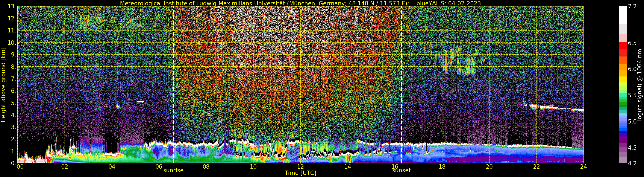Screen dimensions: 644x177
Task: Click the '12' time axis tick label
Action: 300,166
